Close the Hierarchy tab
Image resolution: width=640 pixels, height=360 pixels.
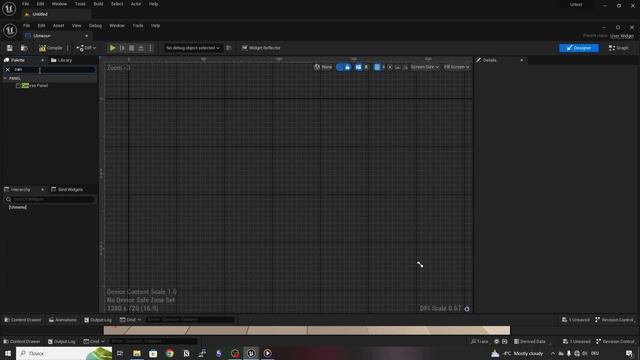pos(42,190)
